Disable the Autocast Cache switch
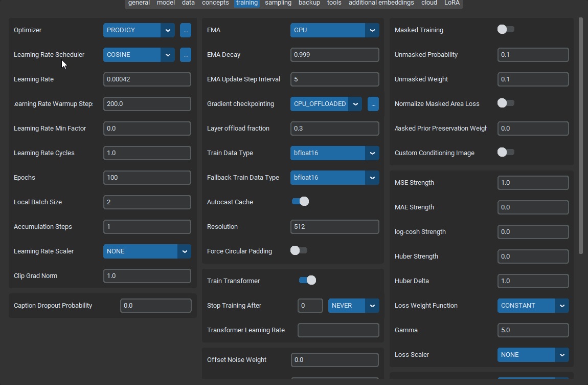Screen dimensions: 588x385 300,201
